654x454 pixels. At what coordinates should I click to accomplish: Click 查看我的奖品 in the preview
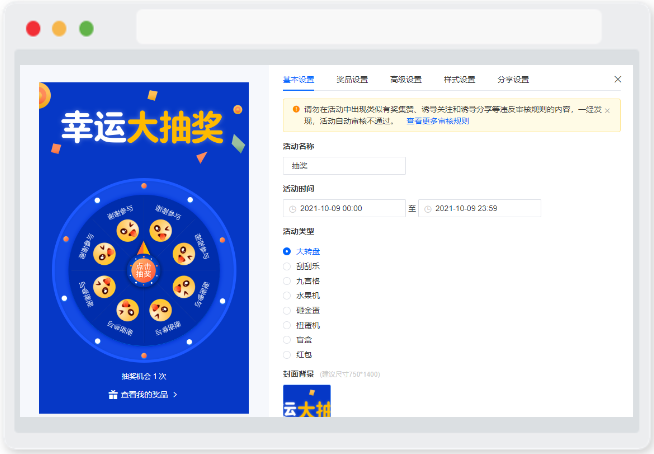click(x=144, y=394)
